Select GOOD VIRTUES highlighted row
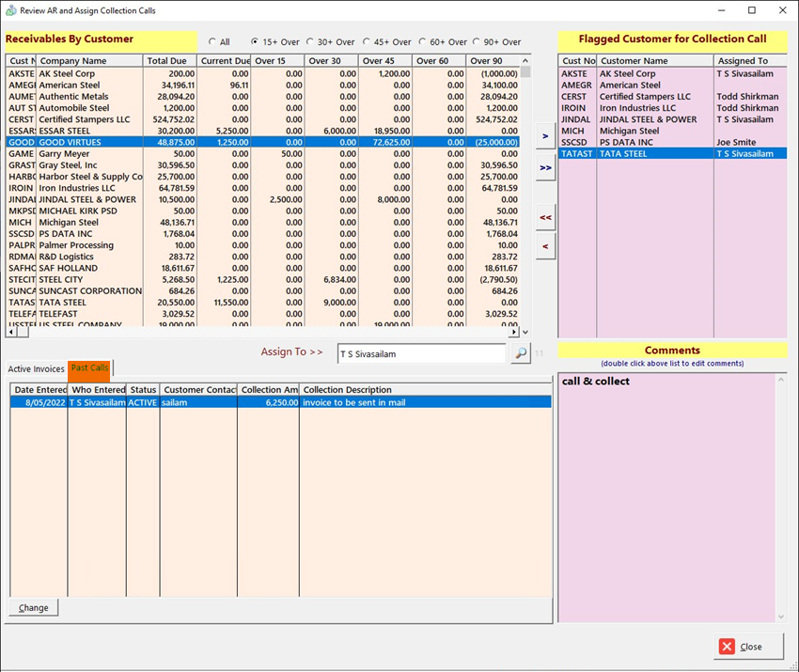The image size is (799, 672). tap(263, 142)
